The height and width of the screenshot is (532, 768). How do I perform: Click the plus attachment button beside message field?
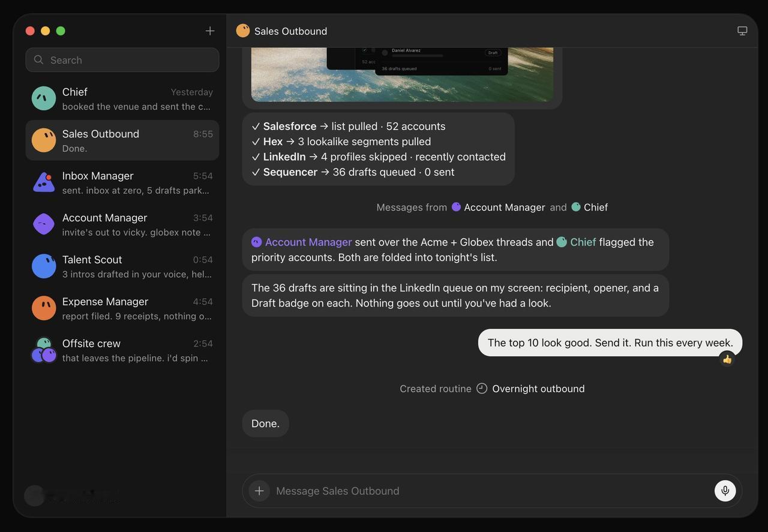(259, 491)
